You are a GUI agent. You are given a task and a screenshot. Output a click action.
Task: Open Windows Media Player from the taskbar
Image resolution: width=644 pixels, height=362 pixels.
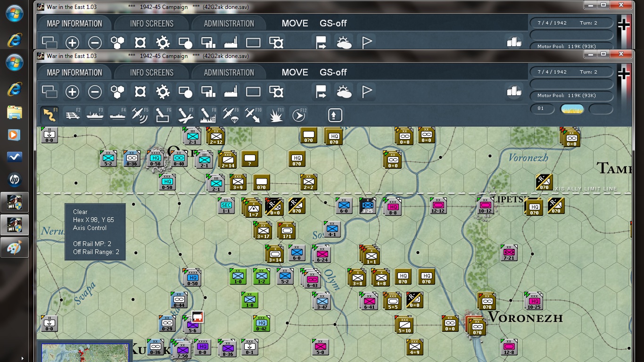point(14,135)
